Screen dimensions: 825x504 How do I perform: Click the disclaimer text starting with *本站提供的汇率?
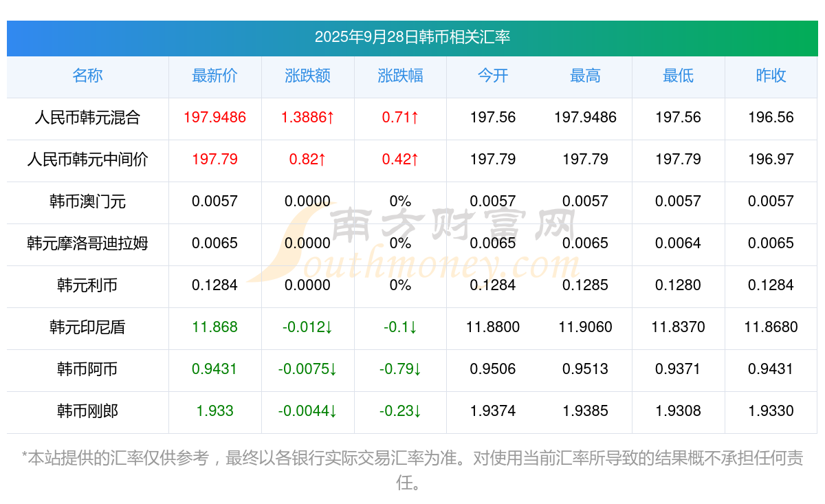[x=412, y=470]
